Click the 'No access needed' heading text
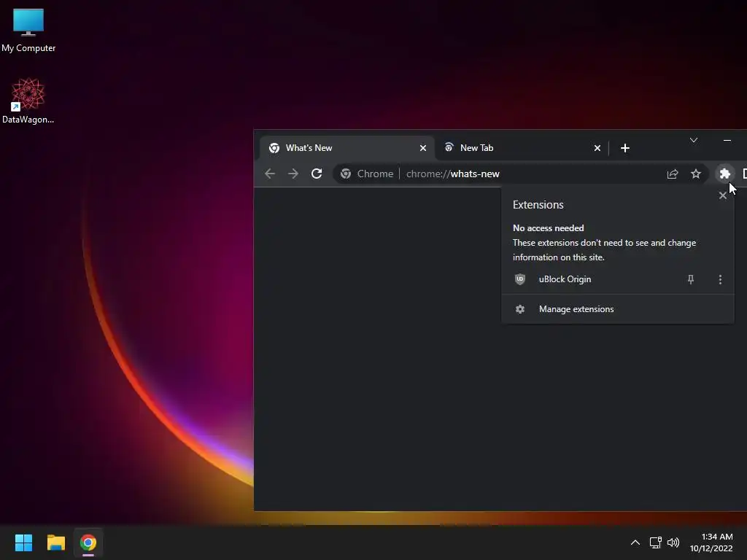The height and width of the screenshot is (560, 747). pyautogui.click(x=548, y=228)
